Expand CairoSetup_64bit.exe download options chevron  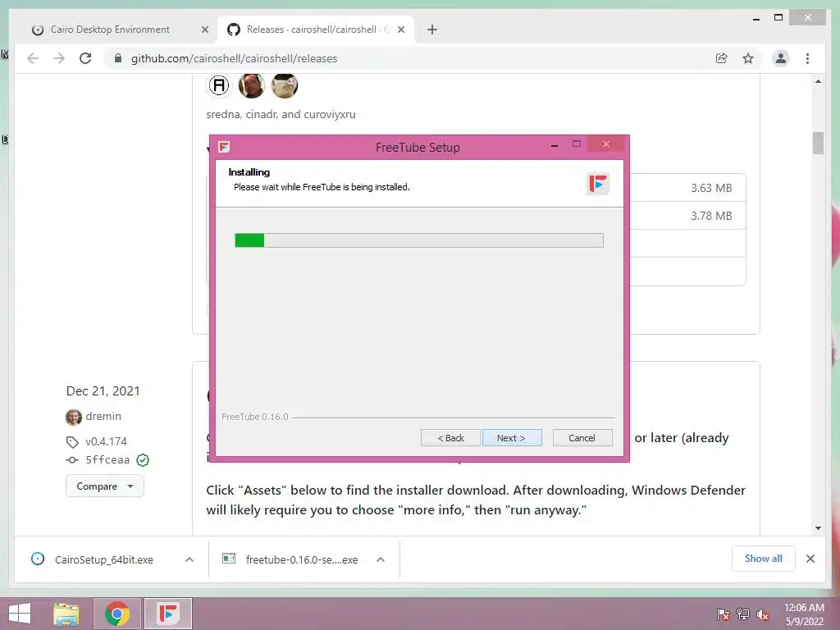coord(189,559)
